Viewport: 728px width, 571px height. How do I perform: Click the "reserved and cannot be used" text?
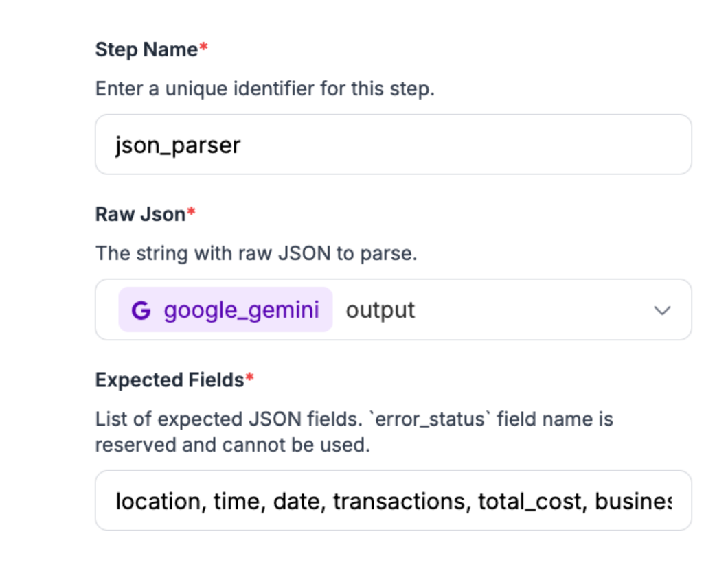[x=232, y=445]
